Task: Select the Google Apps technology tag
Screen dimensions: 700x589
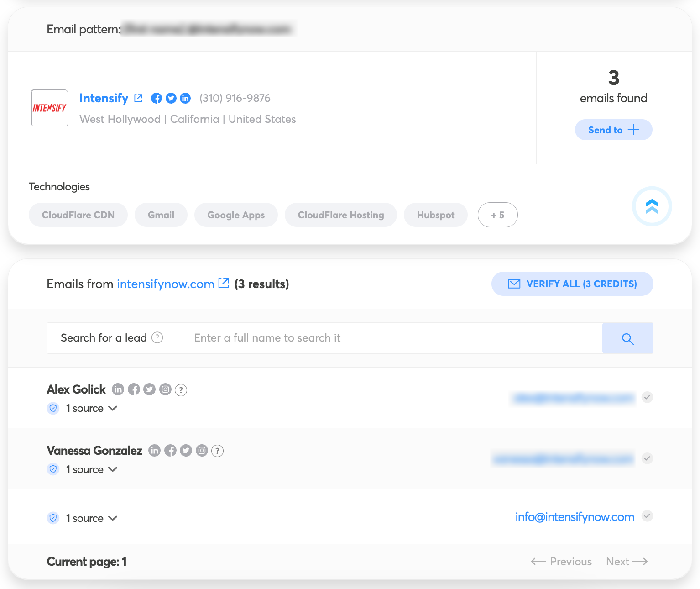Action: point(236,215)
